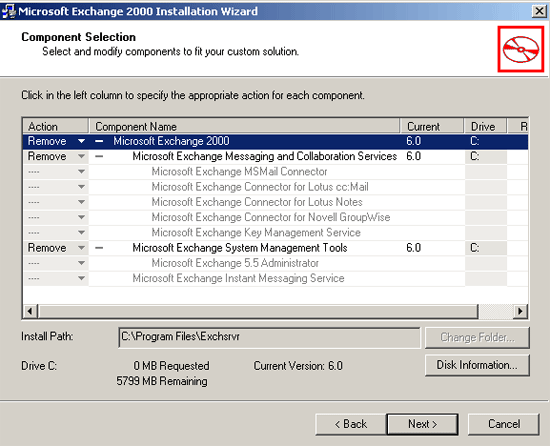Click the Current Version: 6.0 text

coord(298,366)
